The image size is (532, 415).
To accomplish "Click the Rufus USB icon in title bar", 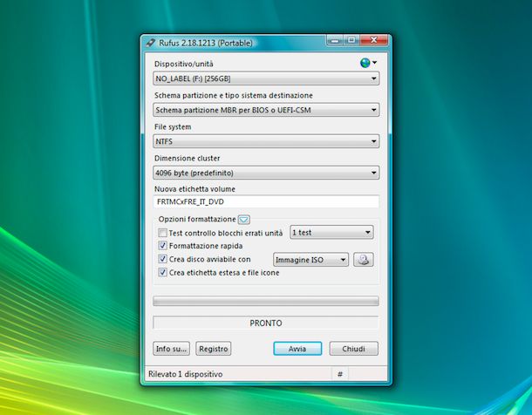I will click(x=150, y=43).
